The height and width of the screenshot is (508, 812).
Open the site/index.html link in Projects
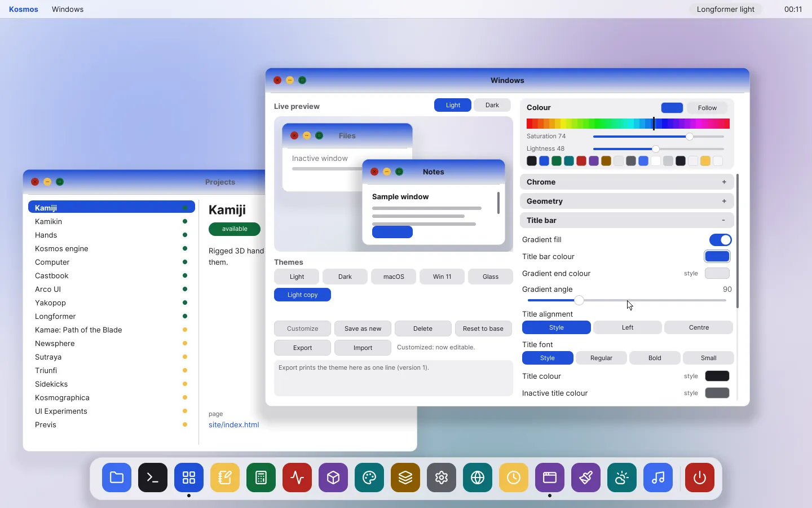[x=234, y=424]
